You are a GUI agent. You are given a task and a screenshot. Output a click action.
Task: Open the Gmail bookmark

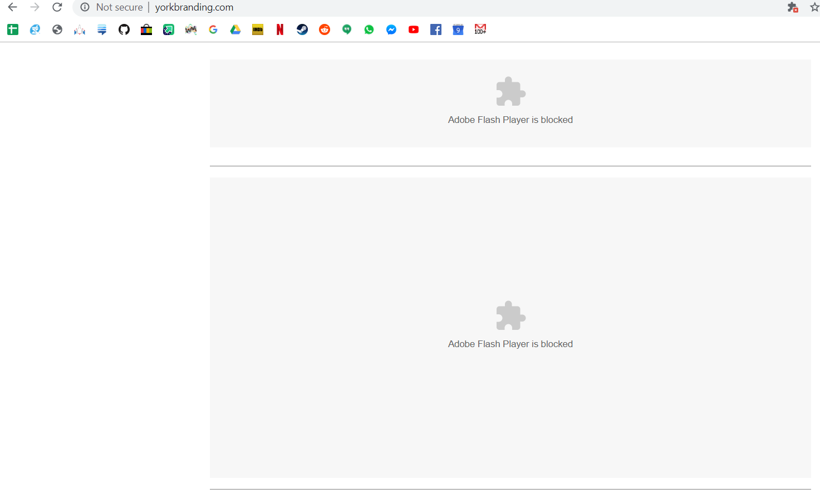(480, 29)
